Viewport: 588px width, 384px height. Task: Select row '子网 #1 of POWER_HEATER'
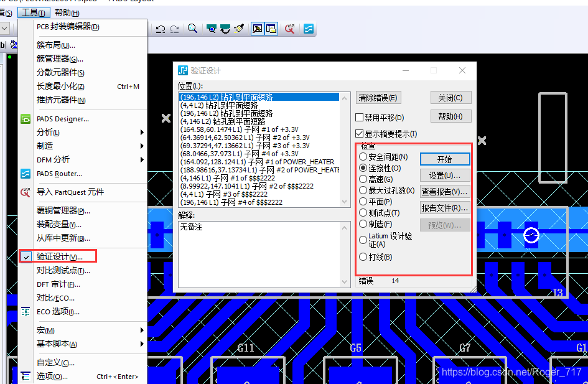(259, 162)
